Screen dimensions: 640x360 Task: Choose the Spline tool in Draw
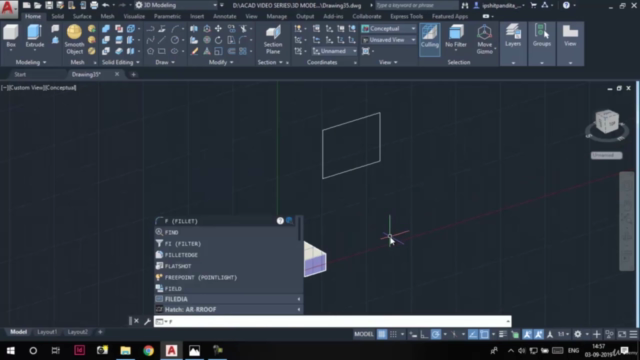[150, 40]
